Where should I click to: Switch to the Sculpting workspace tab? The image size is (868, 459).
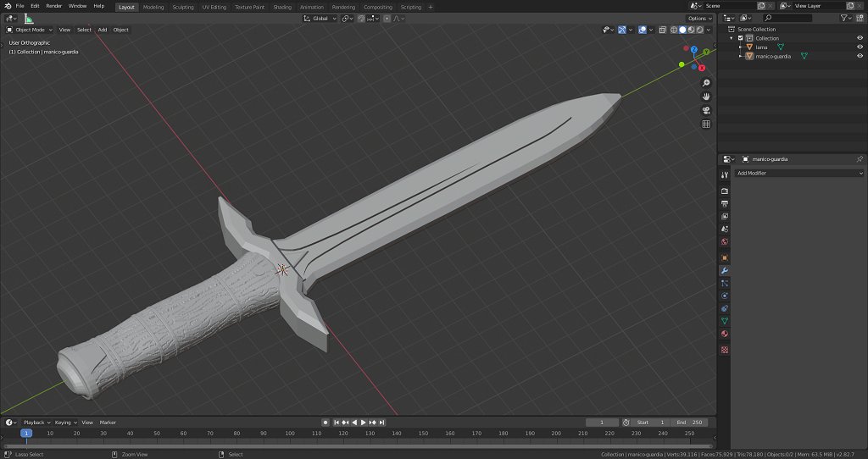click(183, 7)
